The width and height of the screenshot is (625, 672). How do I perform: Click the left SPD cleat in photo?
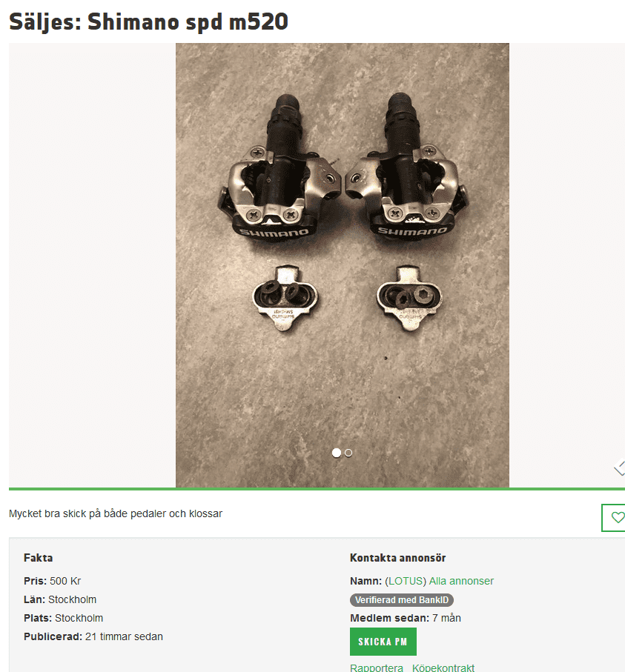coord(285,298)
